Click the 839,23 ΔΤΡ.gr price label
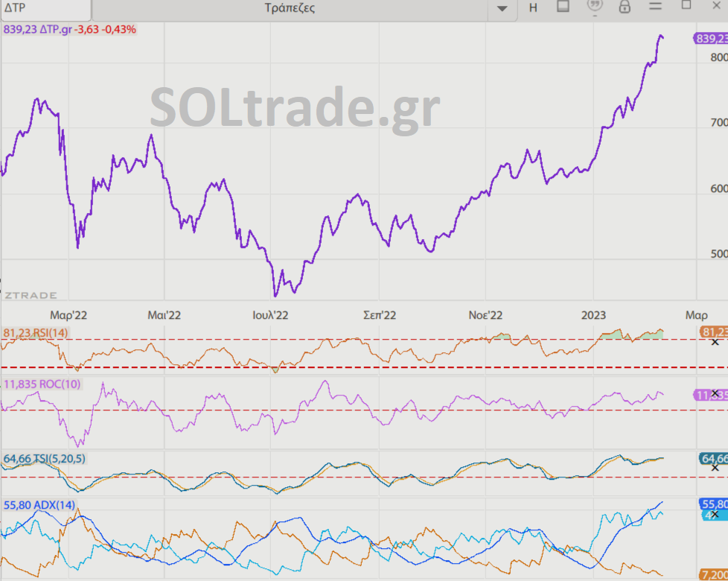The height and width of the screenshot is (581, 728). [38, 30]
